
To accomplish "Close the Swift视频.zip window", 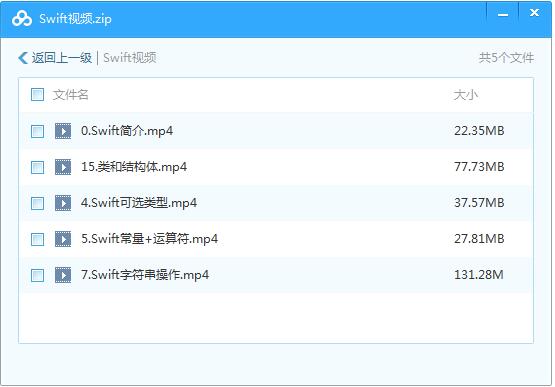I will (x=534, y=13).
